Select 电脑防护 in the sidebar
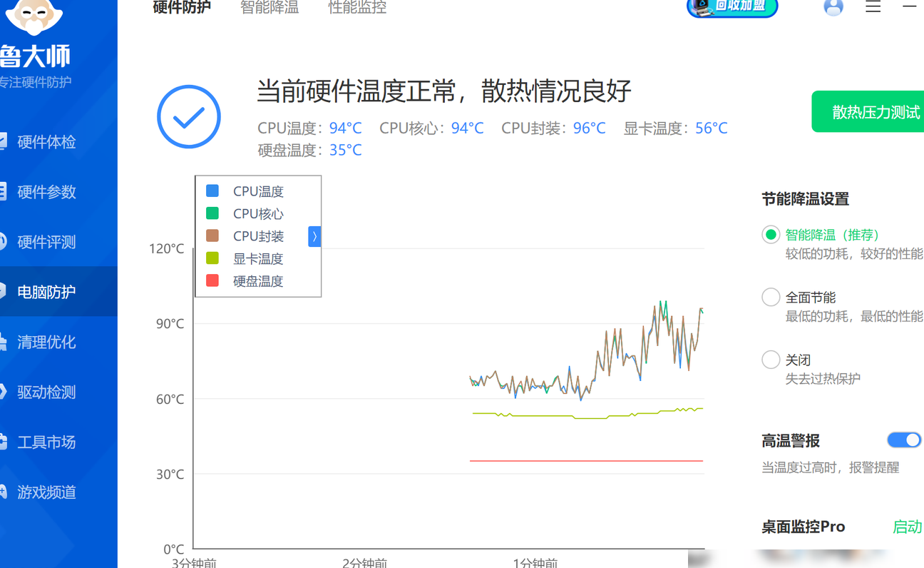This screenshot has width=924, height=568. (46, 292)
